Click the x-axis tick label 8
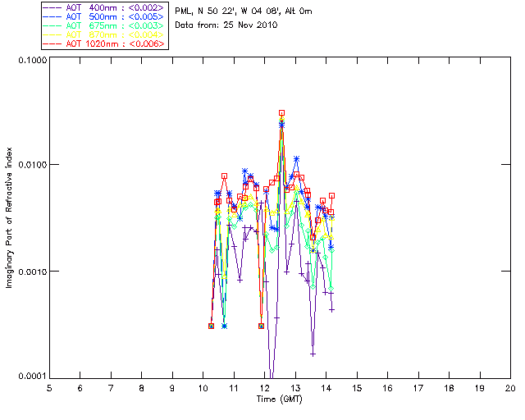Image resolution: width=525 pixels, height=420 pixels. [x=142, y=389]
